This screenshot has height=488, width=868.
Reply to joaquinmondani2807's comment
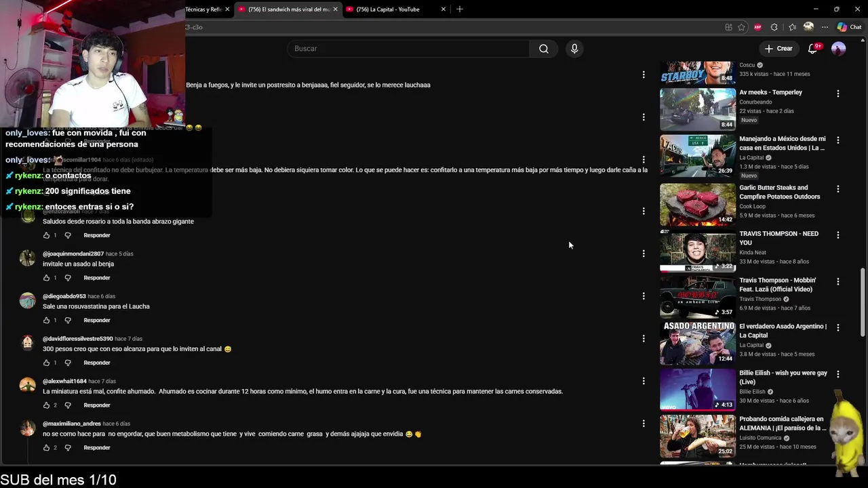[x=97, y=278]
